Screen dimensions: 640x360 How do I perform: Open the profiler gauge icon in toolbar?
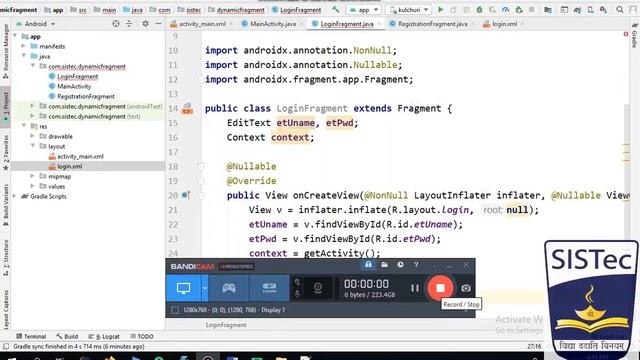click(505, 9)
